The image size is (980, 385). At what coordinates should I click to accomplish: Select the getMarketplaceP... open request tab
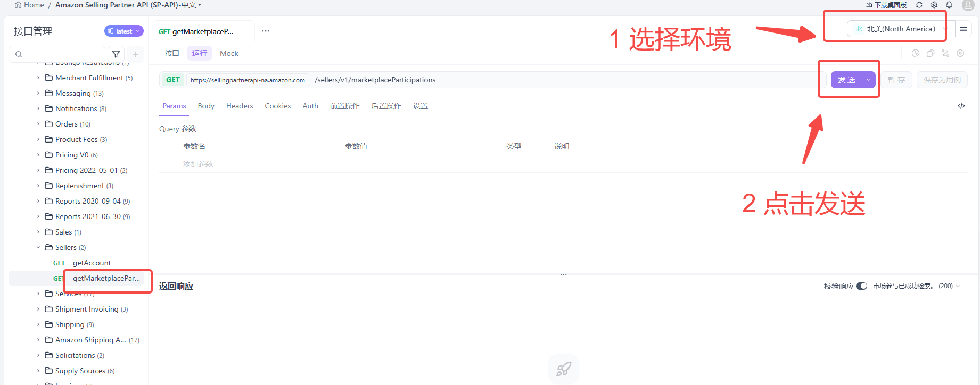(203, 31)
